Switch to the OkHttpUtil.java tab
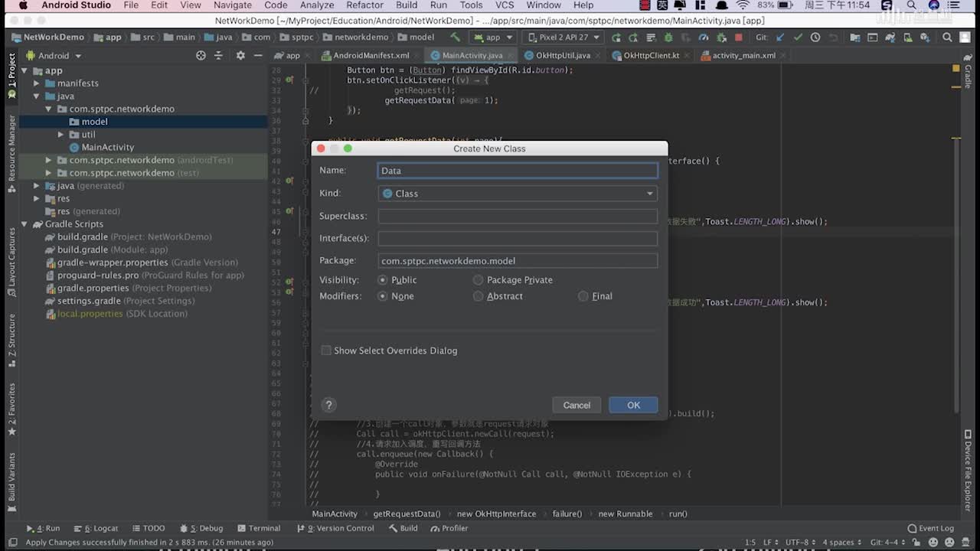Viewport: 980px width, 551px height. coord(563,55)
